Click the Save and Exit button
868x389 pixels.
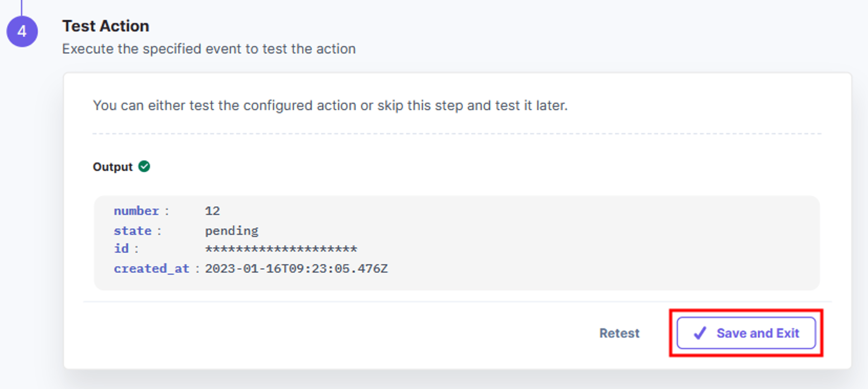[x=746, y=333]
